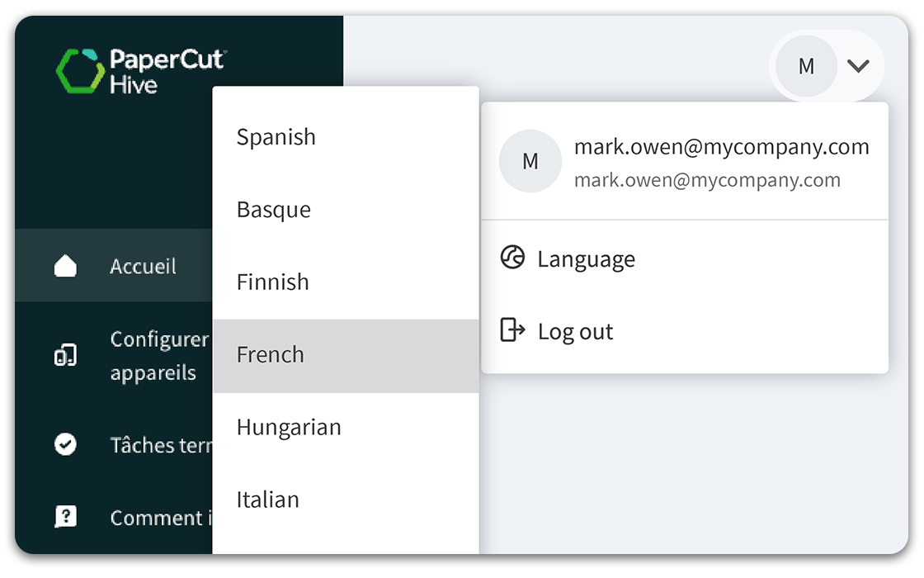This screenshot has width=924, height=578.
Task: Select Spanish from the language list
Action: pyautogui.click(x=276, y=137)
